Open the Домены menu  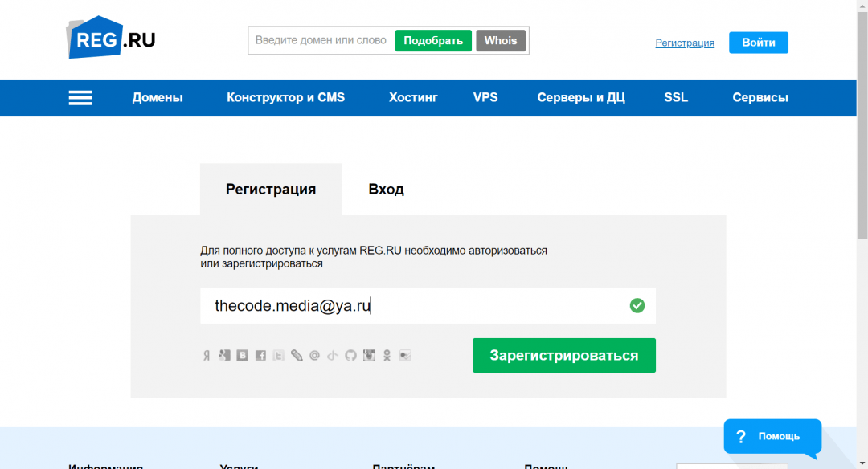pyautogui.click(x=158, y=98)
